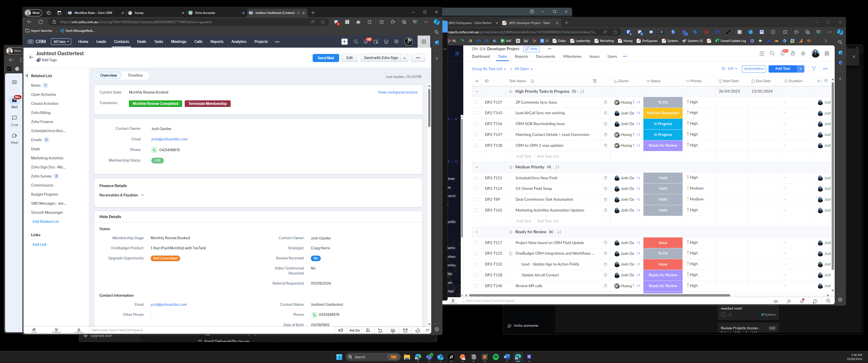Open the CRM setup gear icon

[x=396, y=41]
